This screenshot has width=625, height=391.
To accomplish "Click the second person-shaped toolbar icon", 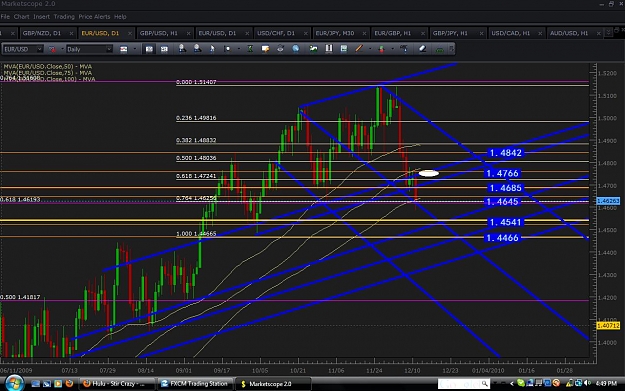I will tap(197, 49).
